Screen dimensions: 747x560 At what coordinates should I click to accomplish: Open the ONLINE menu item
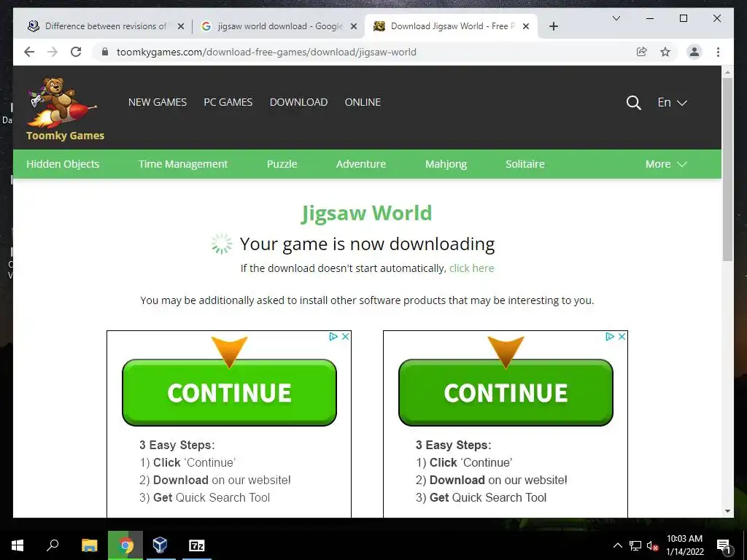[363, 102]
